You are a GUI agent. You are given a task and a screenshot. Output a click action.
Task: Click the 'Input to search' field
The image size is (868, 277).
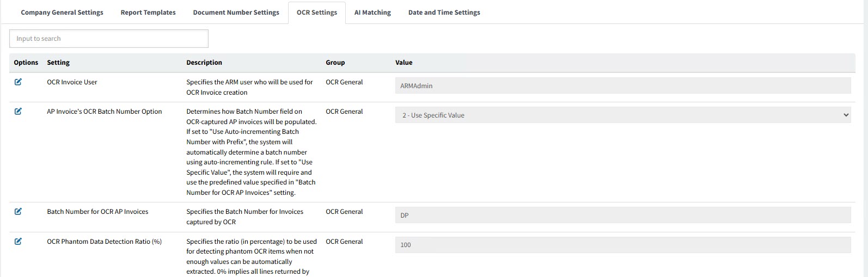[109, 39]
